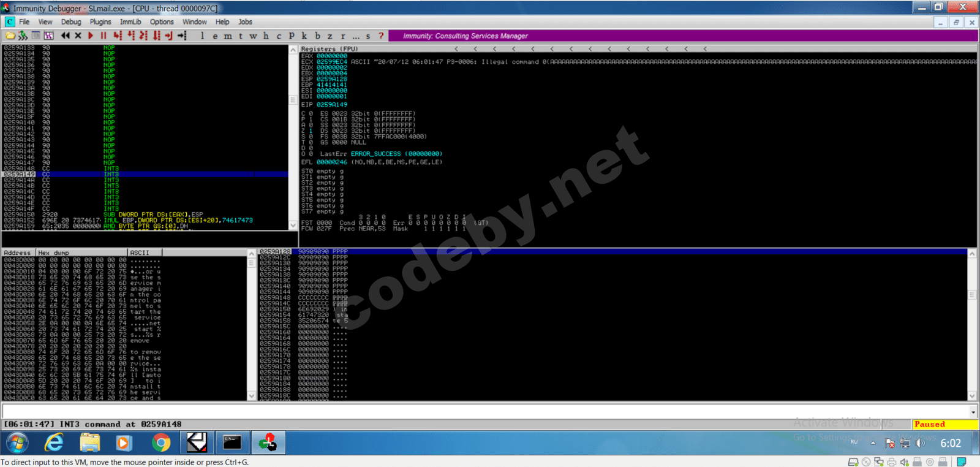Click the Registers (FPU) header
The image size is (980, 467).
pos(330,48)
